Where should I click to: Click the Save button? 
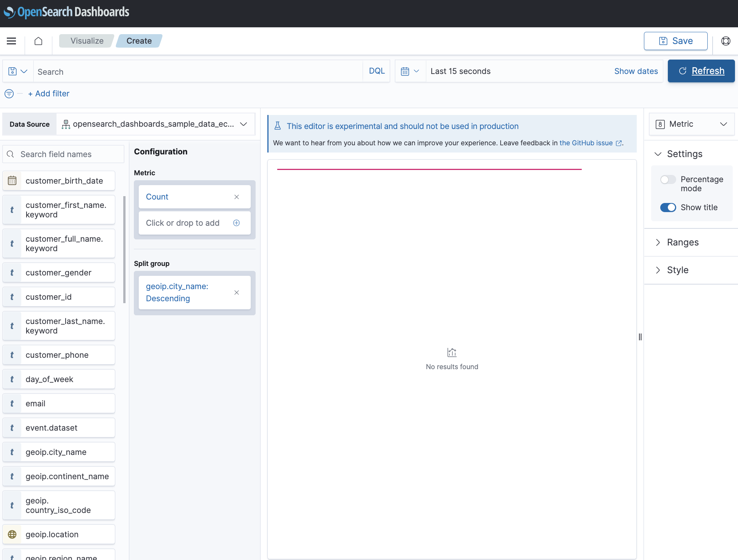[x=675, y=41]
